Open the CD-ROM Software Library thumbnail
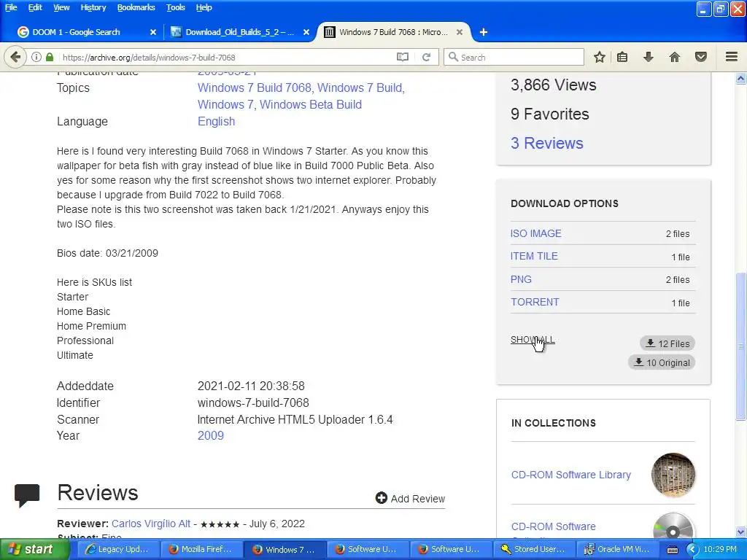747x560 pixels. coord(673,475)
